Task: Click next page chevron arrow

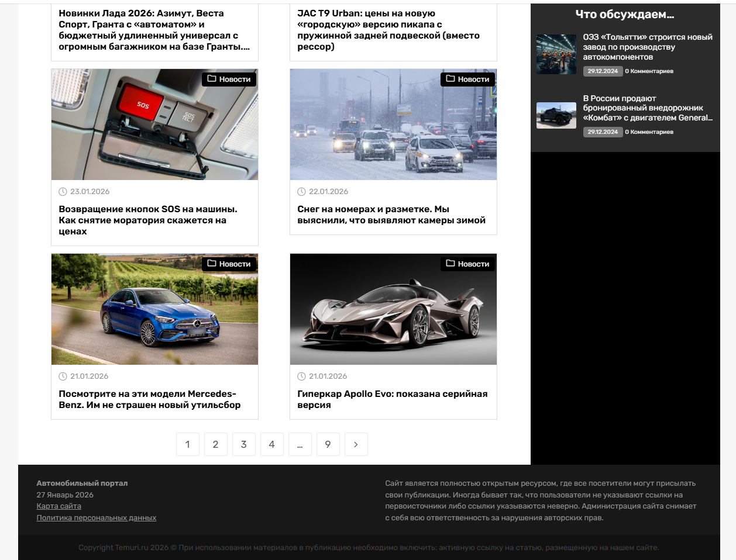Action: pyautogui.click(x=356, y=444)
